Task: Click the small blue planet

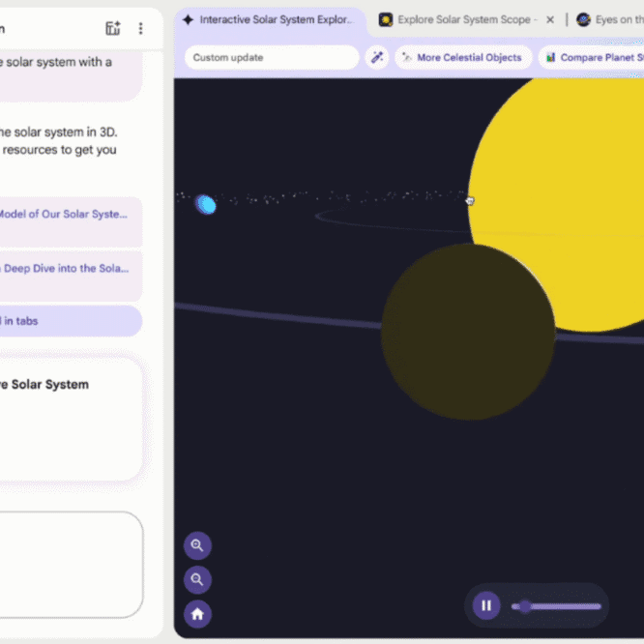Action: pyautogui.click(x=205, y=204)
